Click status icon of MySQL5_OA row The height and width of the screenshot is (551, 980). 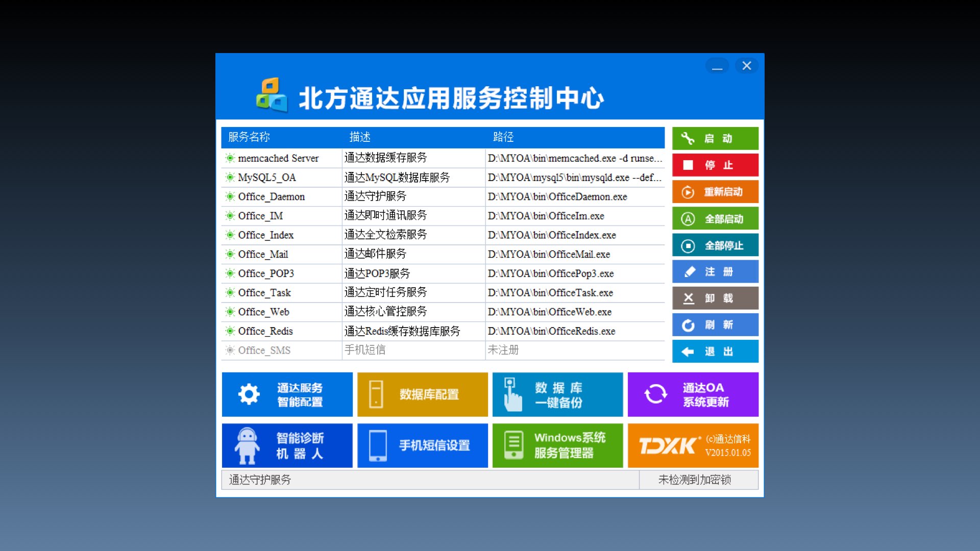click(x=230, y=178)
